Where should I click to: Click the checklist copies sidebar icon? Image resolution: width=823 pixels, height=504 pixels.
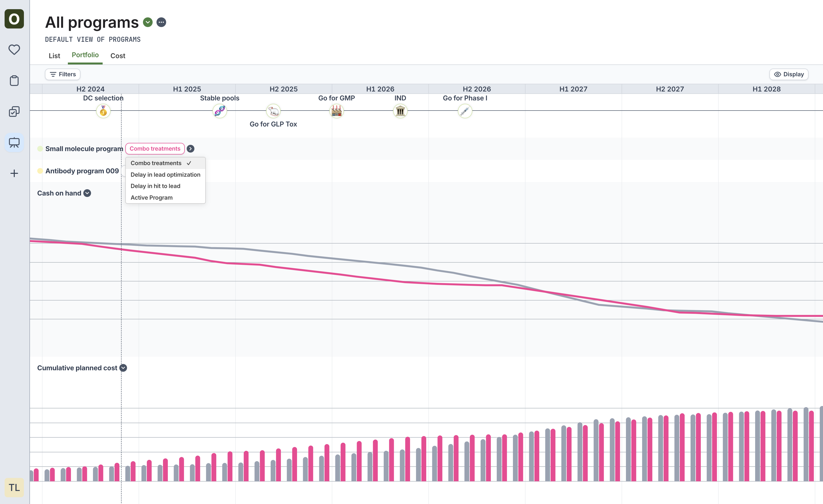14,112
